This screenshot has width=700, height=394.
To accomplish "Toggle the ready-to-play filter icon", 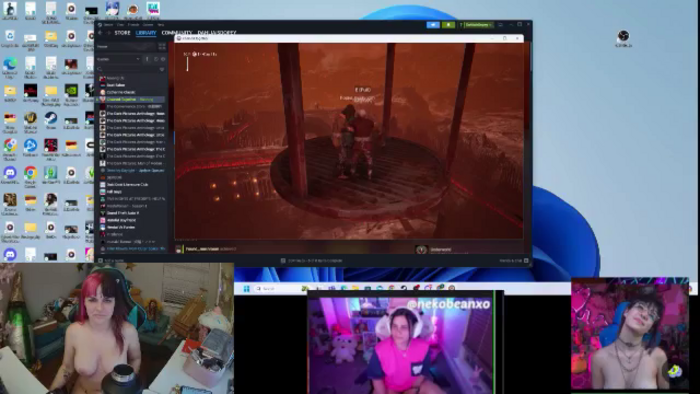I will tap(163, 59).
